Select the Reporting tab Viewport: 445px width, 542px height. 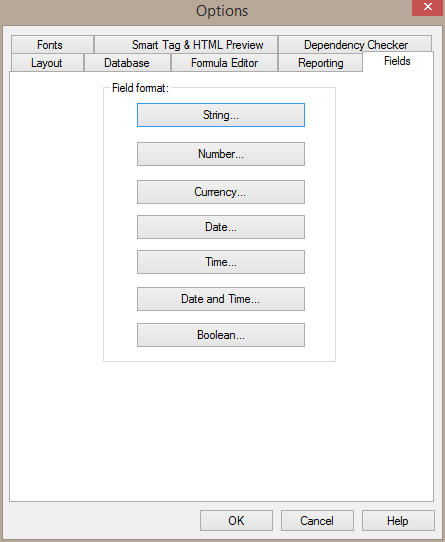320,63
